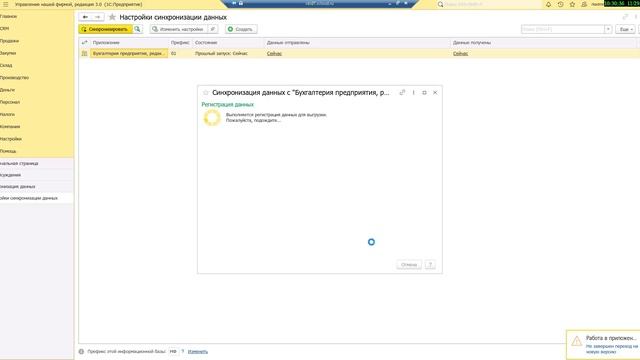
Task: Click the prefix info icon in bottom bar
Action: (x=81, y=351)
